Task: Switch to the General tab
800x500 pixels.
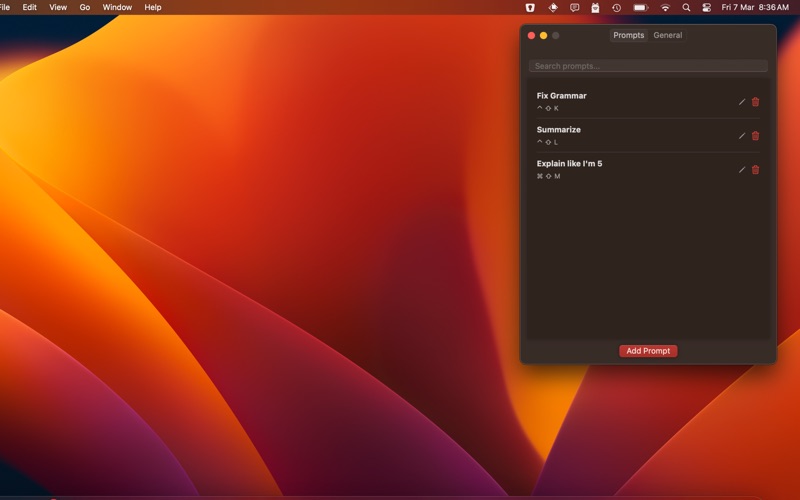Action: (x=667, y=35)
